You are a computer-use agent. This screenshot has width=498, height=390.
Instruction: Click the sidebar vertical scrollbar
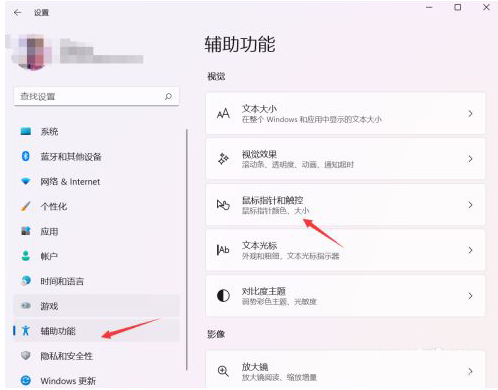(187, 250)
